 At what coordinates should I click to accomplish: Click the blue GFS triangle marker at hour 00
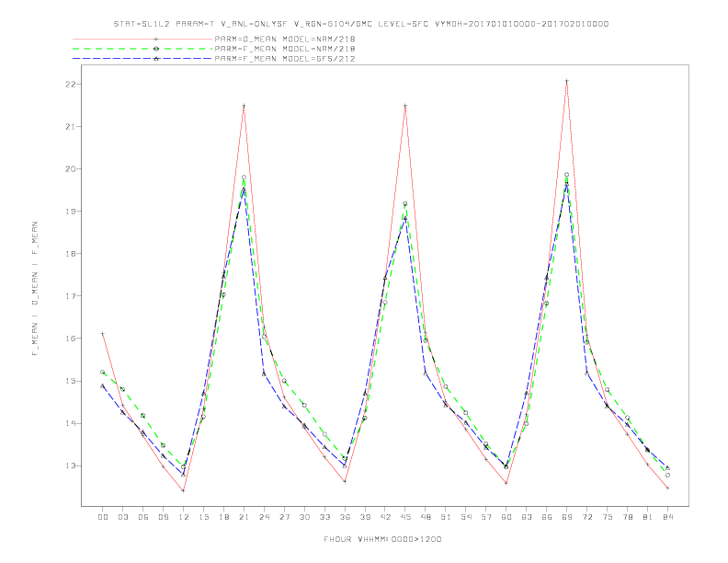(x=103, y=385)
